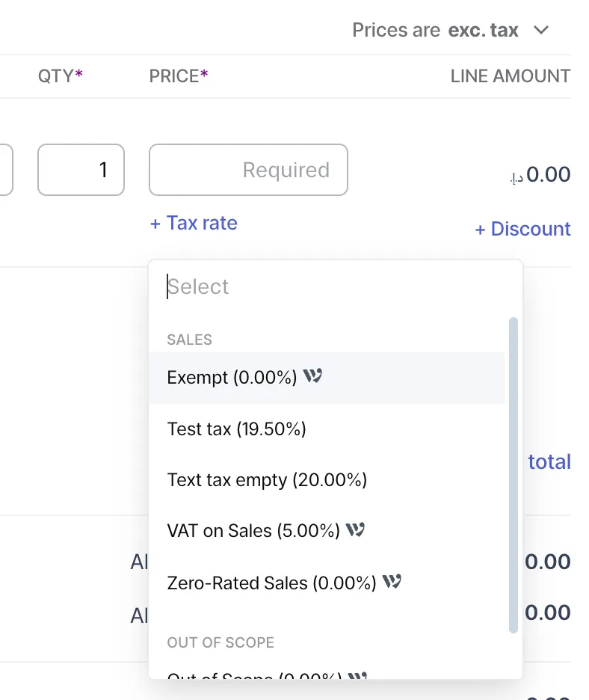
Task: Click the + Tax rate link
Action: tap(194, 223)
